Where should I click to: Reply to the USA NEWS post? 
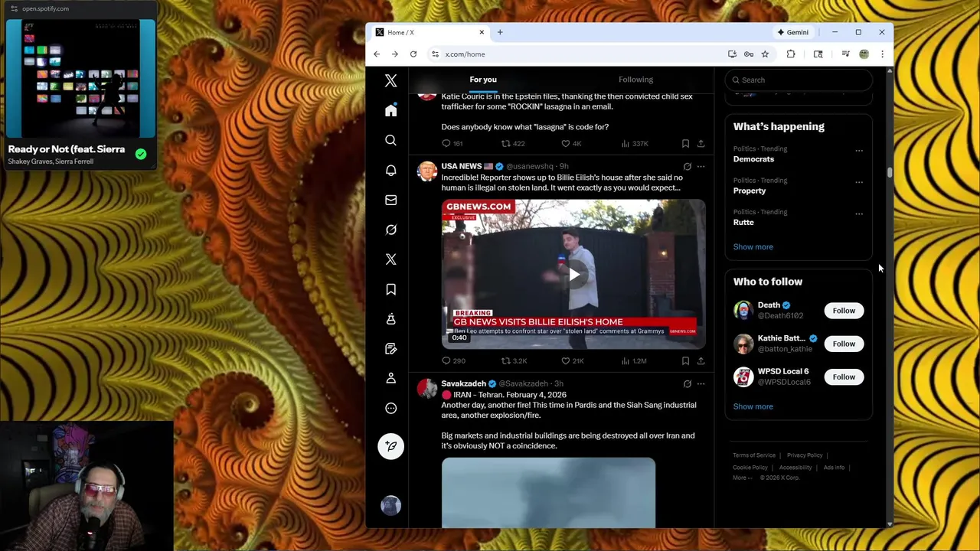coord(446,360)
